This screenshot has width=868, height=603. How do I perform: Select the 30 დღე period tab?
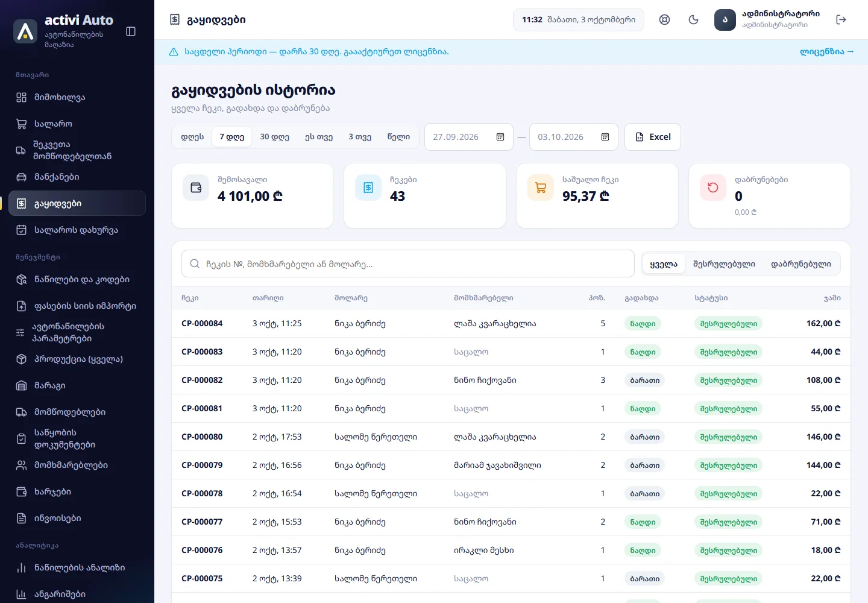(x=274, y=137)
